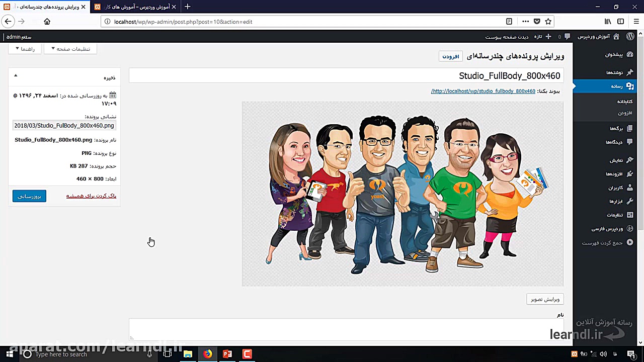Image resolution: width=644 pixels, height=362 pixels.
Task: Click the comments bubble in admin bar
Action: click(x=567, y=37)
